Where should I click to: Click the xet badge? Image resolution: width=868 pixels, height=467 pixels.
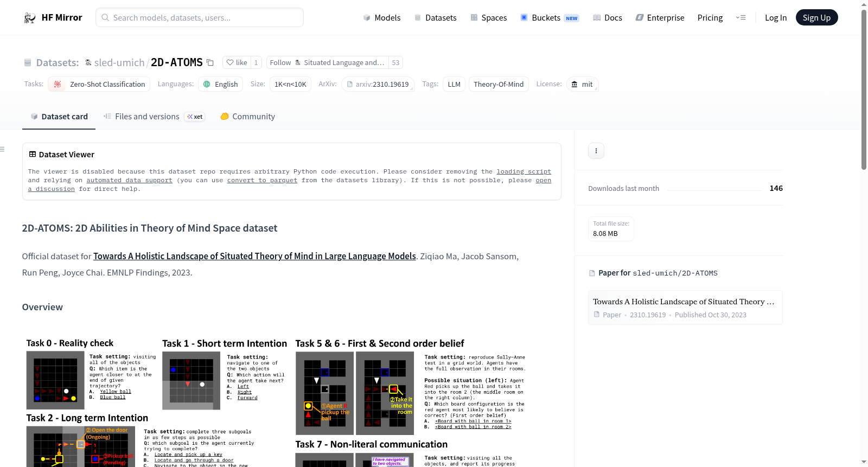(195, 117)
